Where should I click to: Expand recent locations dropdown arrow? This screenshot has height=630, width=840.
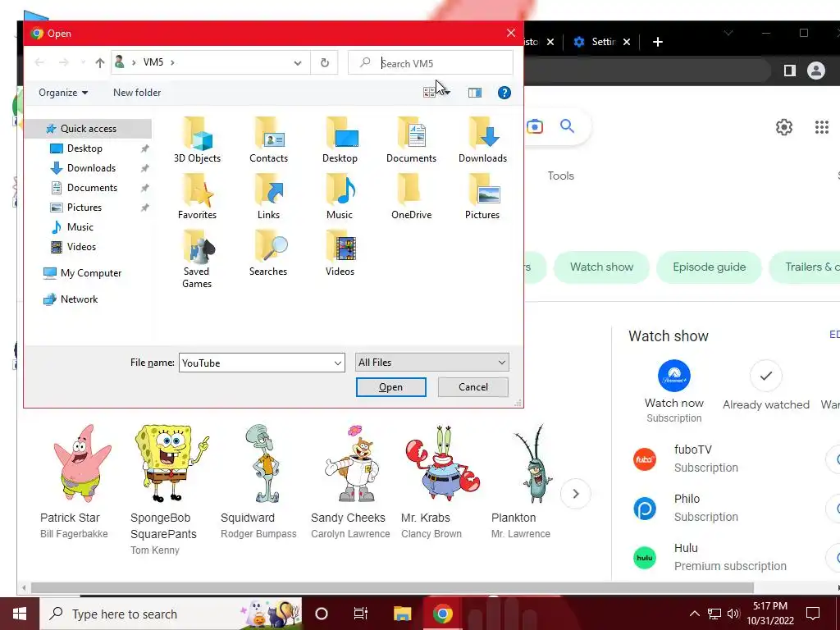[x=83, y=63]
